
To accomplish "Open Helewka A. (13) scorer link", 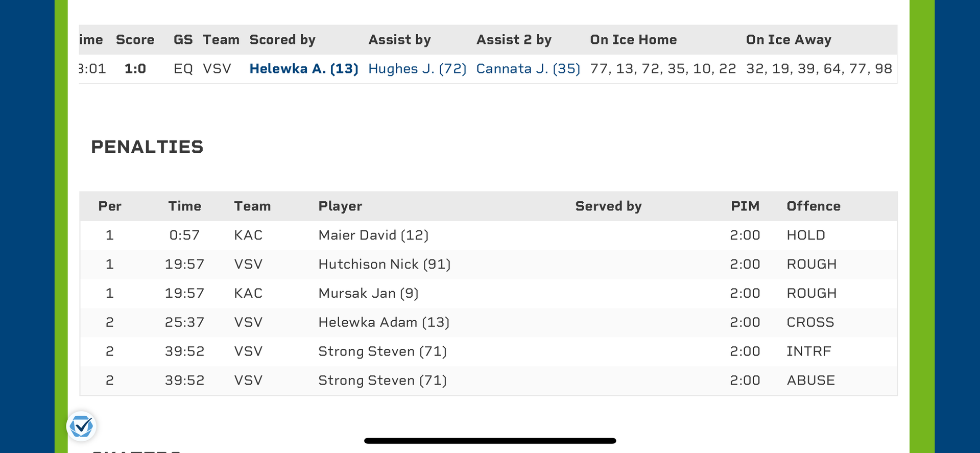I will click(x=303, y=69).
